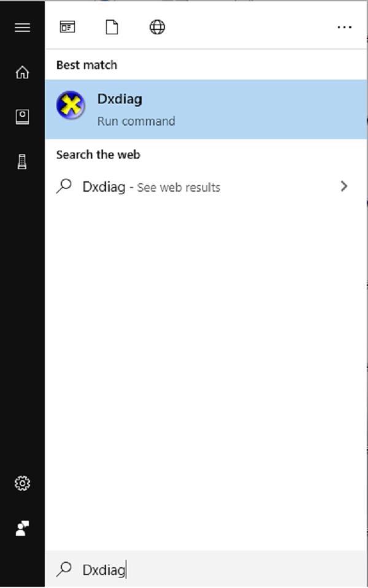Click the search box magnifier icon
Viewport: 368px width, 588px height.
64,570
